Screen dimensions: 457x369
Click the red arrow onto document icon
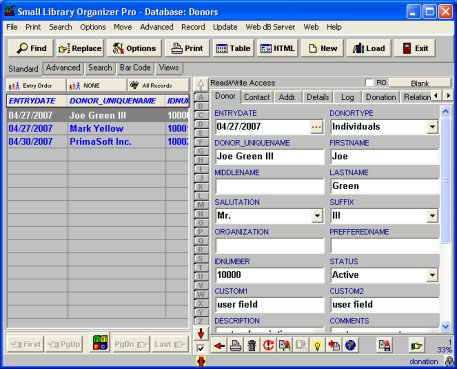[x=334, y=345]
